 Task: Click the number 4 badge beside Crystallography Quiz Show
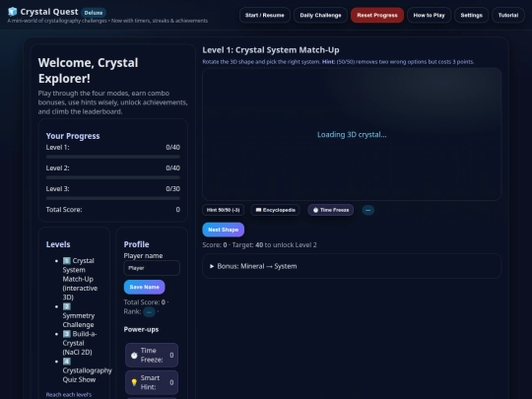[67, 362]
